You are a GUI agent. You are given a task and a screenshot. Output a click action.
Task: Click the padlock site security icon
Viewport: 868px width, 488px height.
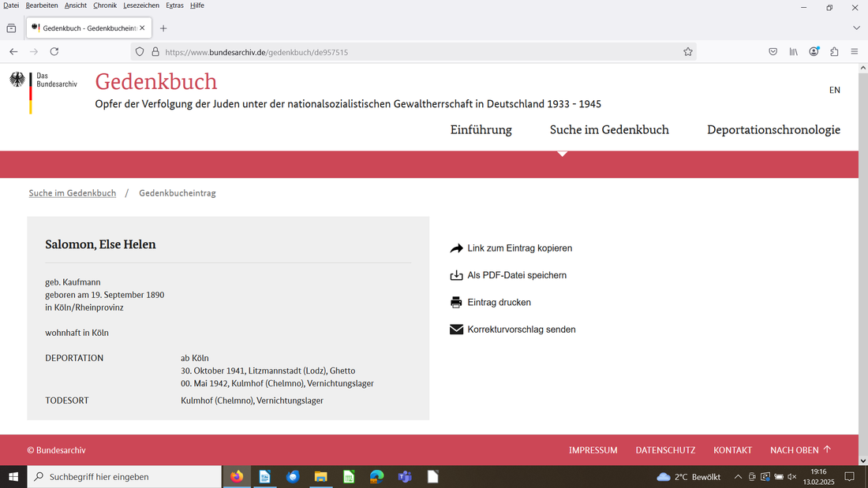point(155,51)
